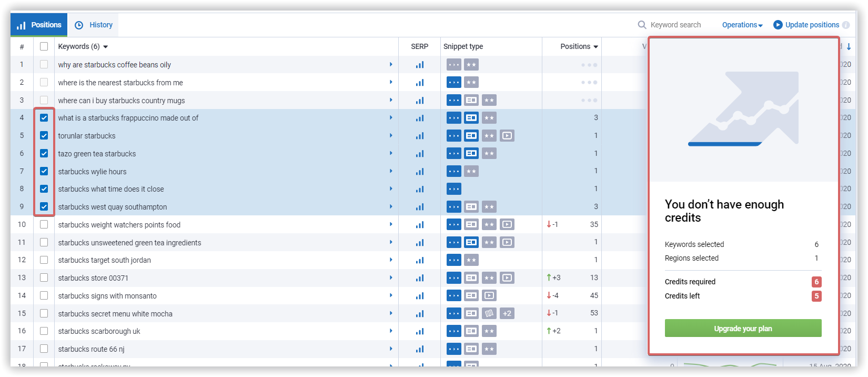Screen dimensions: 868x377
Task: Open SERP chart for "why are starbucks coffee beans oily"
Action: [x=419, y=65]
